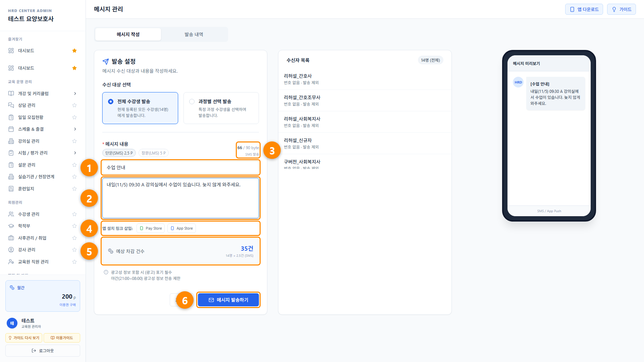
Task: Click 사후관리 / 취업 briefcase icon
Action: (x=11, y=238)
